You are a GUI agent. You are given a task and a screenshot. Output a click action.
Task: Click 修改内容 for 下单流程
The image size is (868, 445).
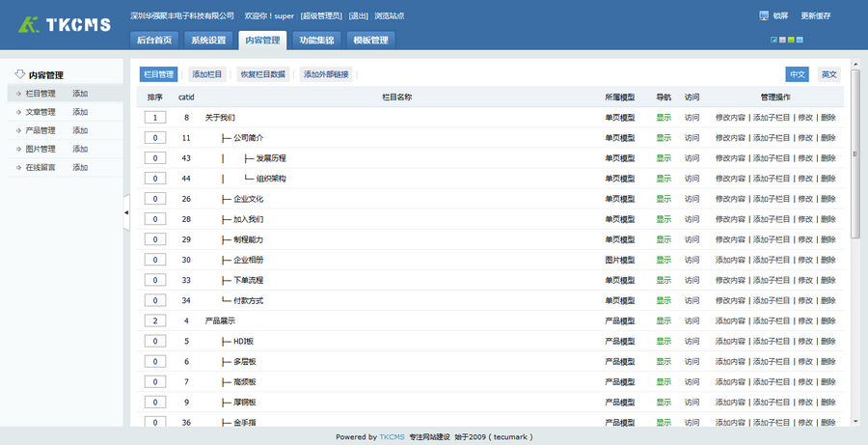730,280
